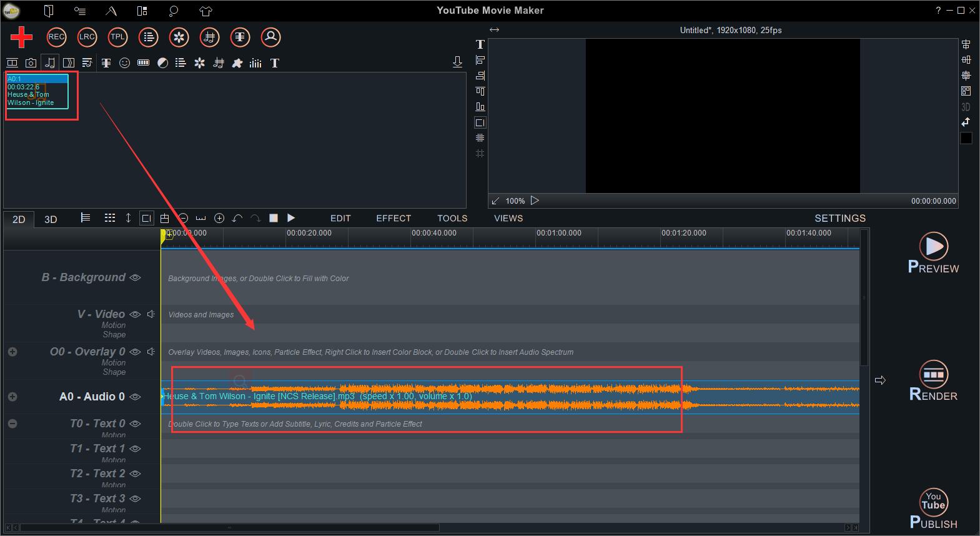Click the round flower particle effect button
Image resolution: width=980 pixels, height=536 pixels.
pyautogui.click(x=179, y=37)
